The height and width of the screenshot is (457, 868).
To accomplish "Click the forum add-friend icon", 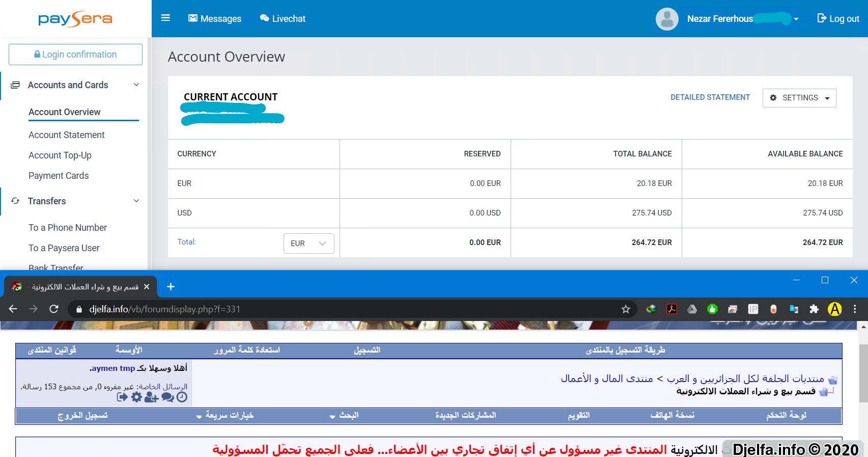I will point(152,397).
